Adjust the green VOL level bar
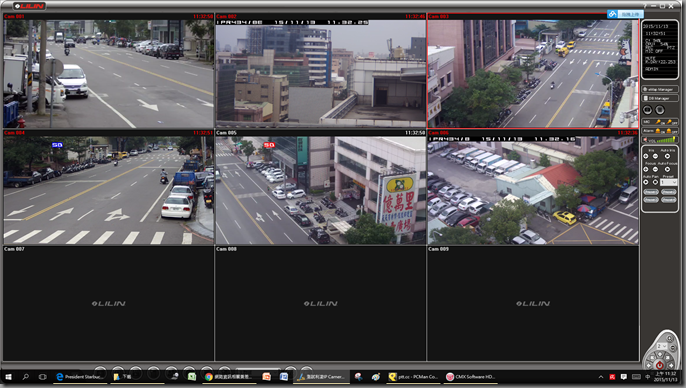686x388 pixels. click(666, 140)
